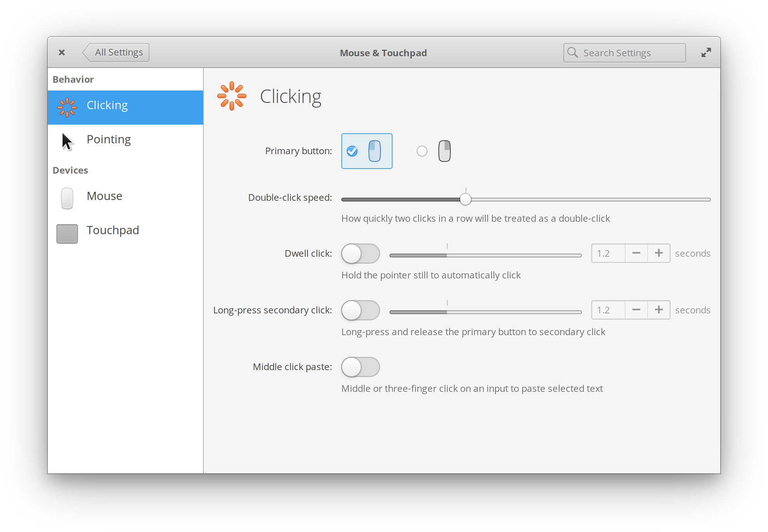Click the search magnifier icon
This screenshot has width=768, height=532.
(x=572, y=52)
